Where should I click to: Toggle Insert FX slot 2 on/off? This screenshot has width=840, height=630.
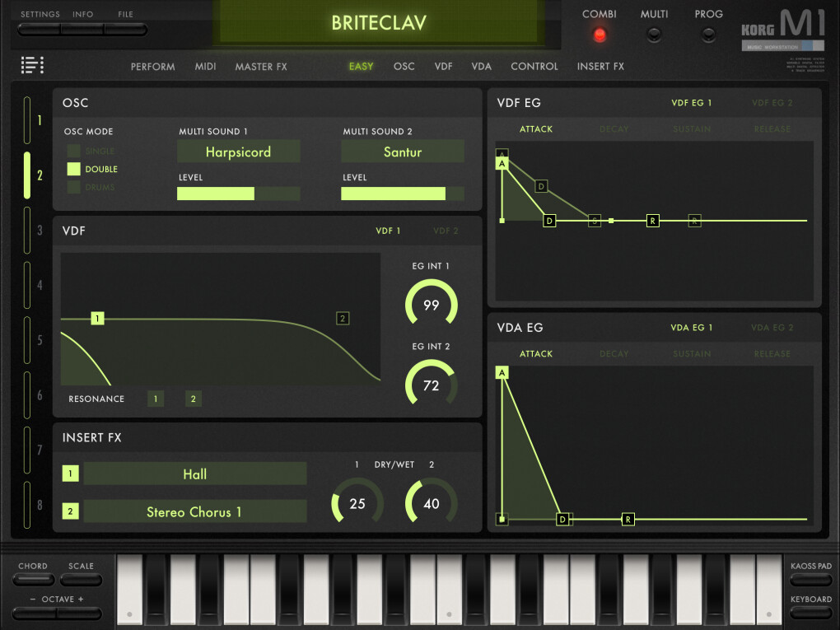[x=70, y=511]
